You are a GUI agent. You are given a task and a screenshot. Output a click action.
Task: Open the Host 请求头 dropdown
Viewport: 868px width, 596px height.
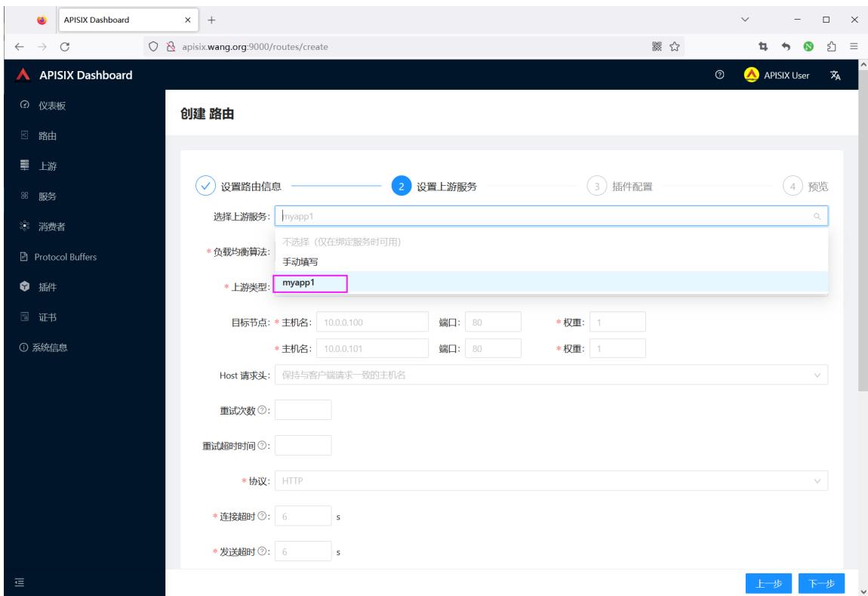(551, 375)
